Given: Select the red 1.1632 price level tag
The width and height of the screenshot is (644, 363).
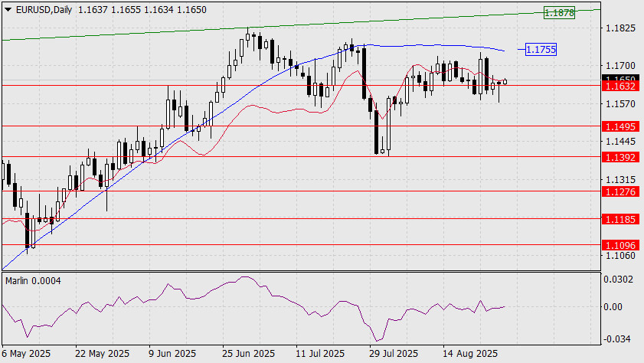Looking at the screenshot, I should 620,86.
